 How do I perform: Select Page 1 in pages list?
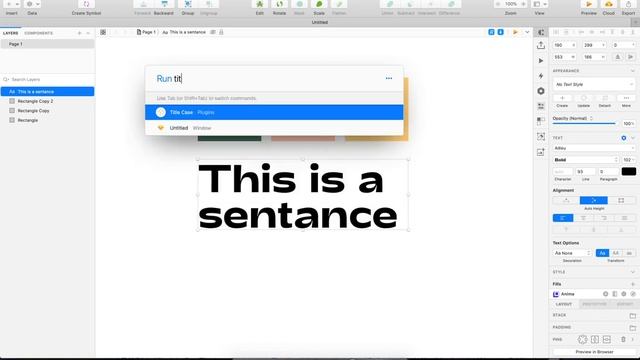tap(47, 44)
